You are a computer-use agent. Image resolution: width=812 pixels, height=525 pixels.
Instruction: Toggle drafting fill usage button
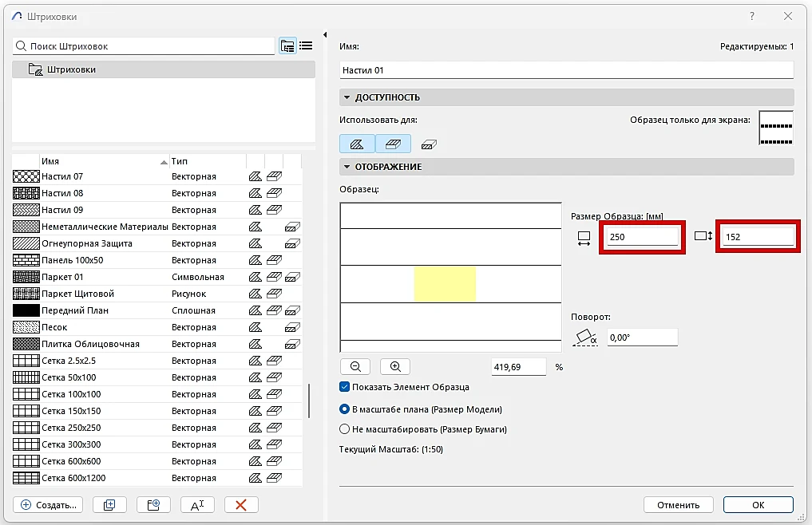point(357,144)
